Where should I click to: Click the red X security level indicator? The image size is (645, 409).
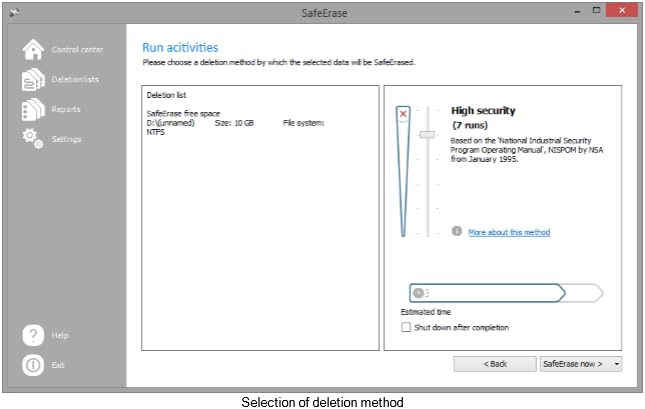pos(403,114)
